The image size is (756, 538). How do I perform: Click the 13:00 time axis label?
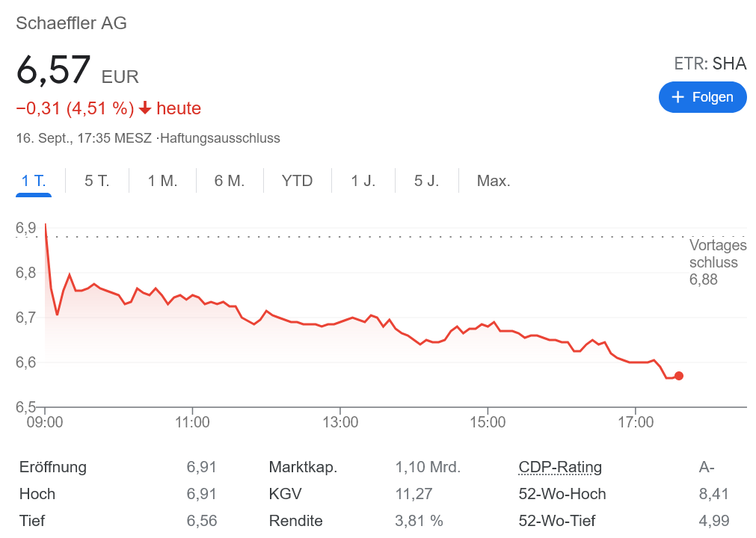click(339, 422)
